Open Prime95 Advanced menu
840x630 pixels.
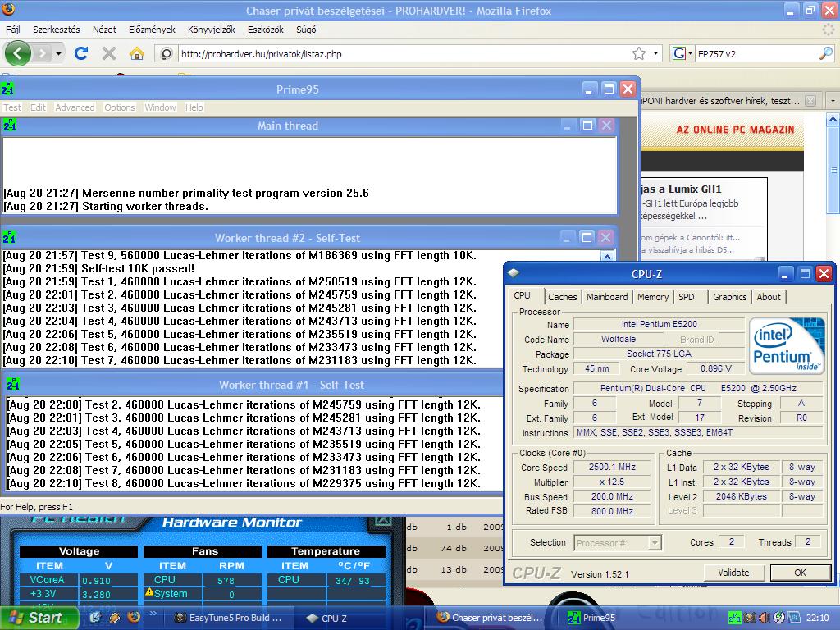pos(75,107)
